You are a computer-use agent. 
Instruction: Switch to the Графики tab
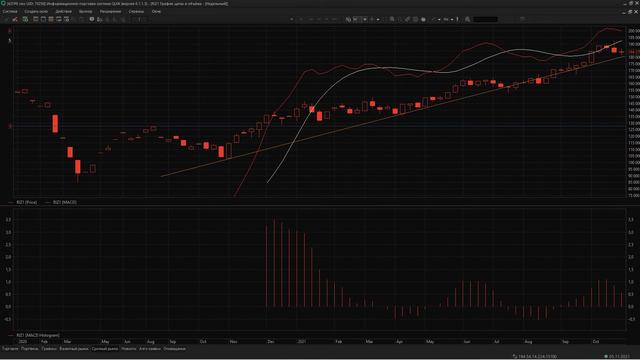49,349
